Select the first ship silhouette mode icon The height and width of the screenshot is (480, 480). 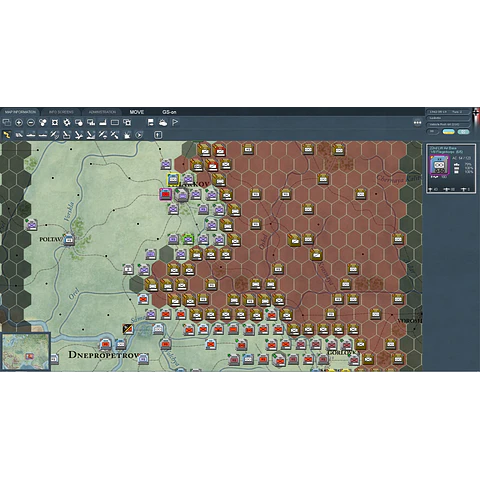[x=31, y=135]
